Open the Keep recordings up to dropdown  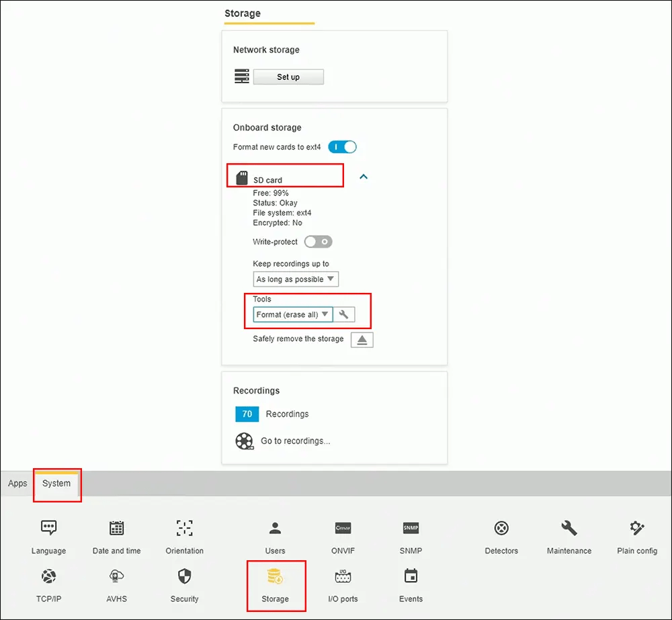tap(296, 279)
